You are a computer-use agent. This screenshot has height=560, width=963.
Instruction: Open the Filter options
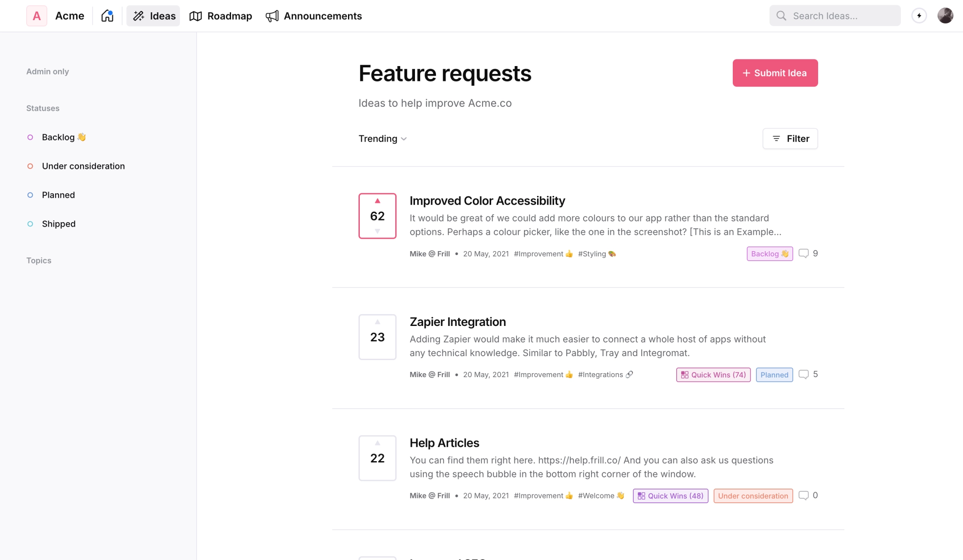[790, 139]
